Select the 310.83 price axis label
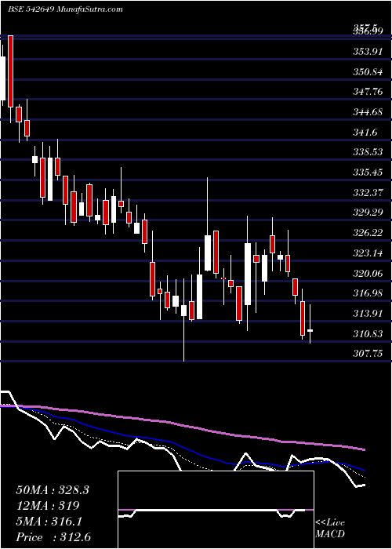 pos(367,334)
